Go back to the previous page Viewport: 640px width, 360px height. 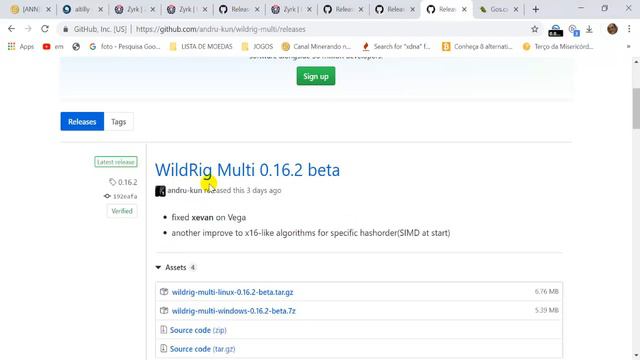tap(11, 29)
